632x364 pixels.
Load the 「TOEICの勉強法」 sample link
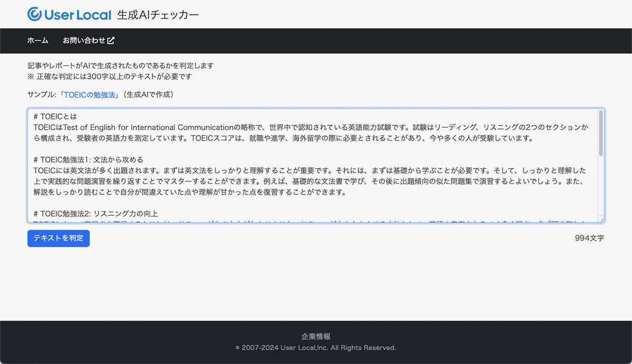pos(89,95)
